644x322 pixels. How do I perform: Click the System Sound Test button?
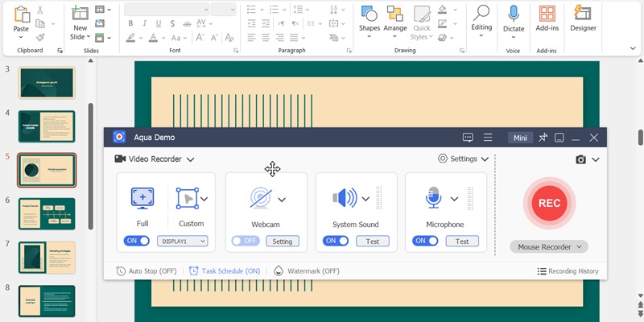click(x=373, y=242)
